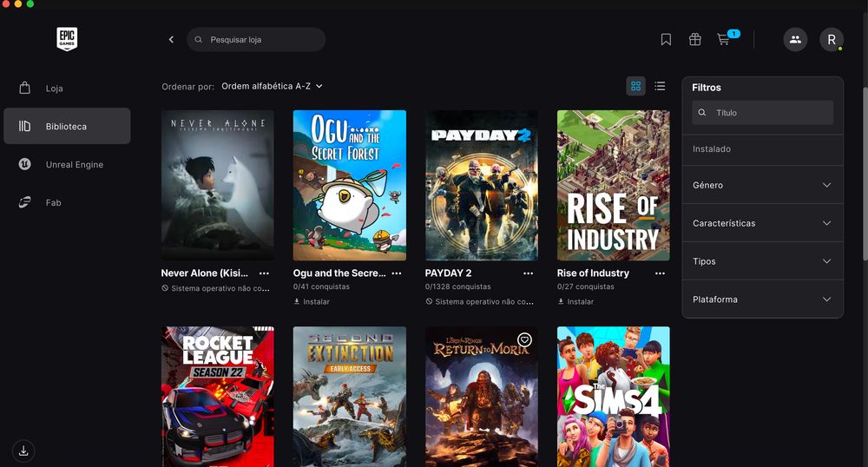Install Ogu and the Secret Forest
Screen dimensions: 868x467
(312, 301)
